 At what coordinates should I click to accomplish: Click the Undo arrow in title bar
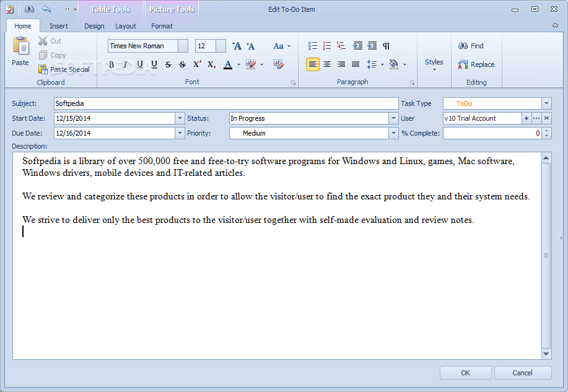pyautogui.click(x=46, y=9)
